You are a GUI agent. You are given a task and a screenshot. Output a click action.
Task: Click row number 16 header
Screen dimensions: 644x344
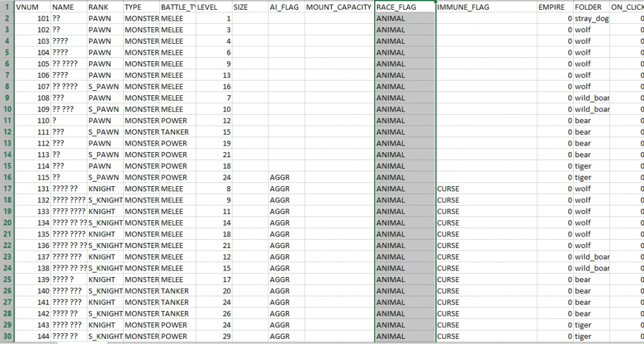[7, 178]
